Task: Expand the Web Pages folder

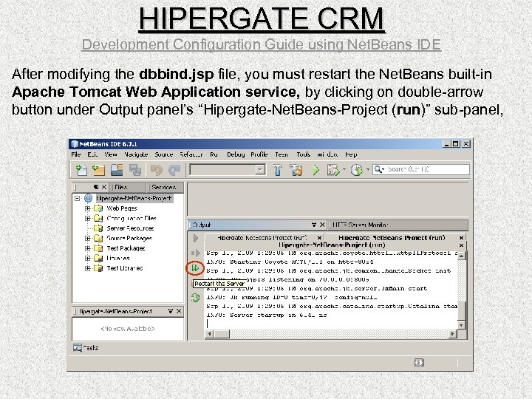Action: [x=87, y=208]
